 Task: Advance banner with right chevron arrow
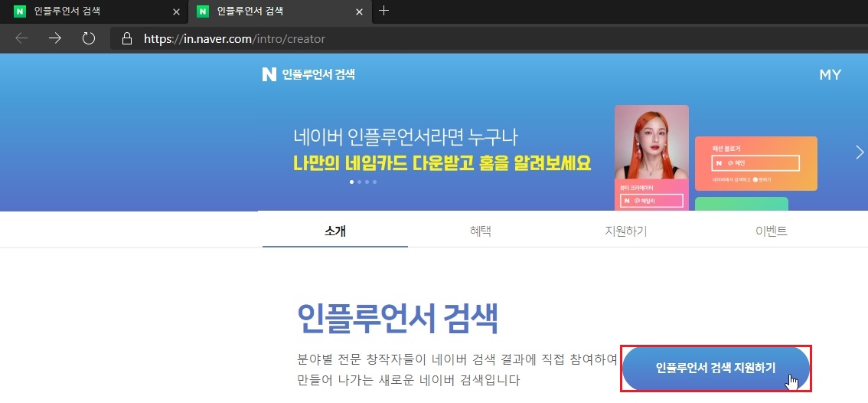tap(859, 152)
